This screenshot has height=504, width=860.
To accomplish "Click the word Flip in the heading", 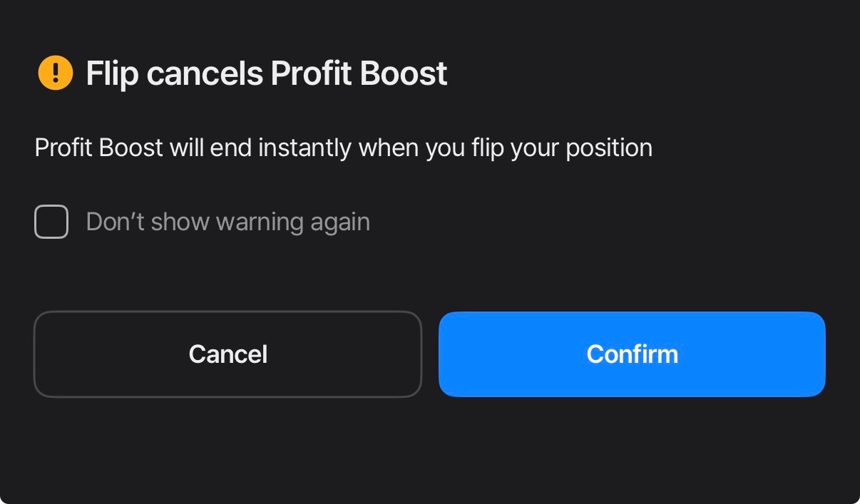I will point(112,74).
